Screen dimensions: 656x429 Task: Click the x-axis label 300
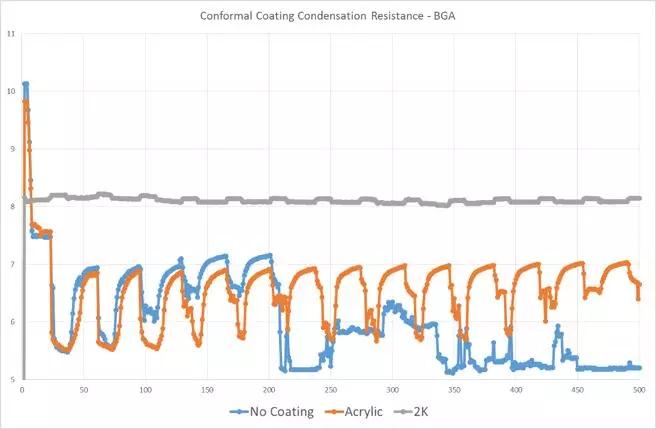pos(392,389)
